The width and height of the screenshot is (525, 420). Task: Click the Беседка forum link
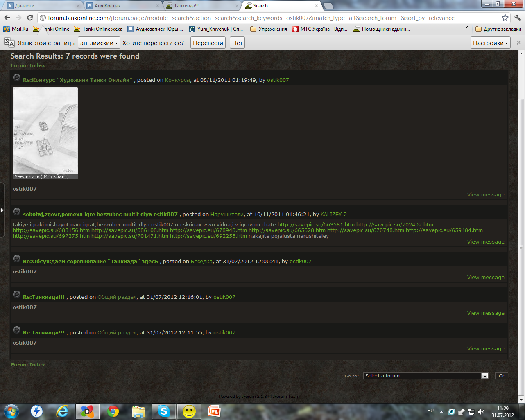click(201, 262)
